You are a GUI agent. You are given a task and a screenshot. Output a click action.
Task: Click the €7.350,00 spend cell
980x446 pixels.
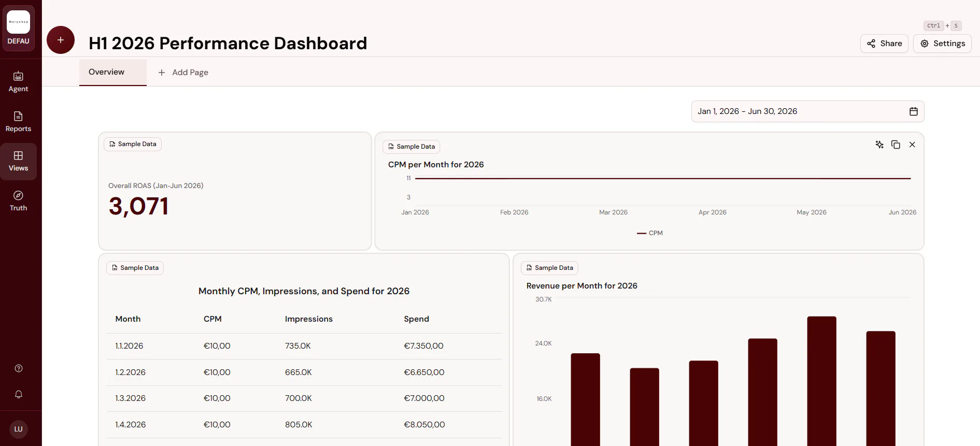[x=424, y=346]
